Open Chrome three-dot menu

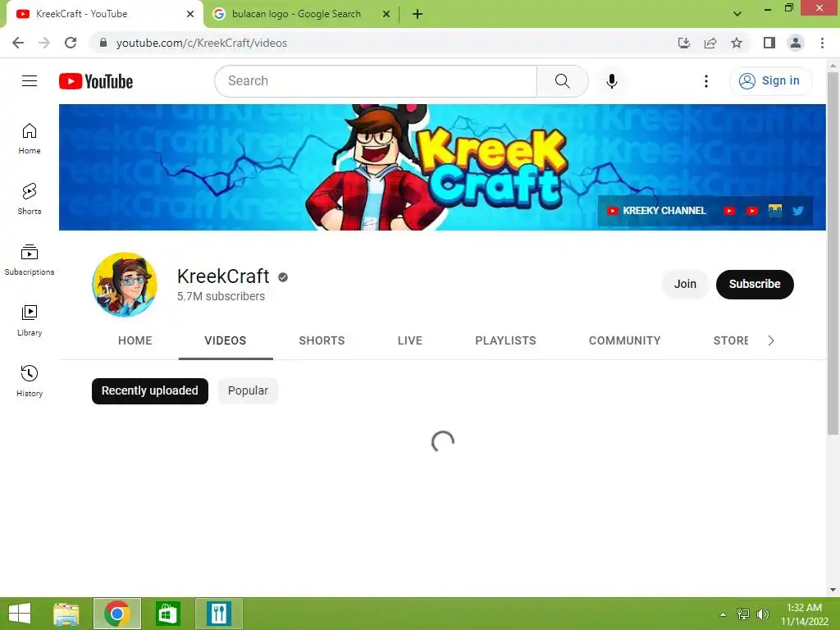(x=822, y=43)
